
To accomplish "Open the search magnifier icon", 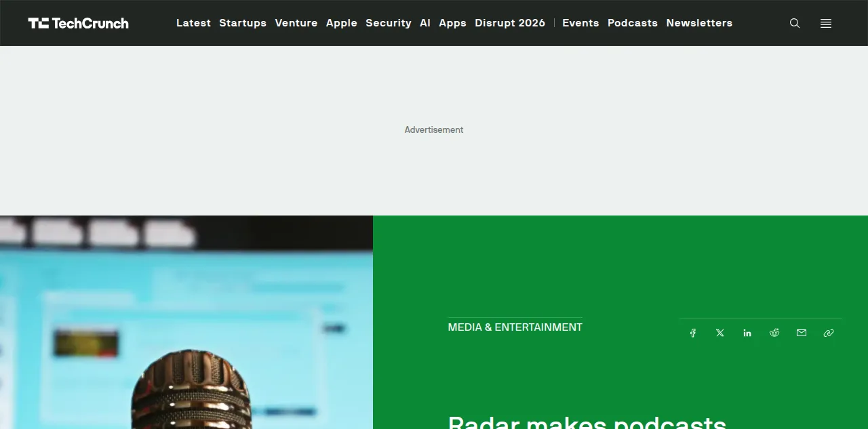I will point(795,23).
